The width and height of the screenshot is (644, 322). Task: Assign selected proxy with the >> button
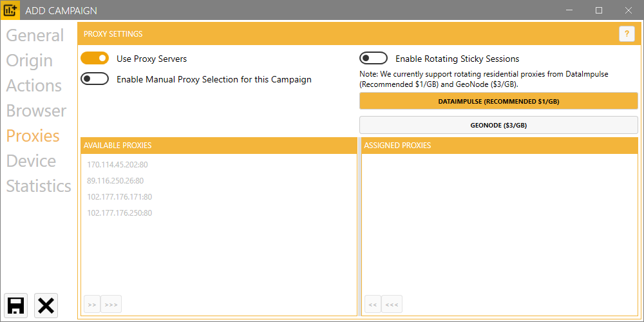pos(91,304)
